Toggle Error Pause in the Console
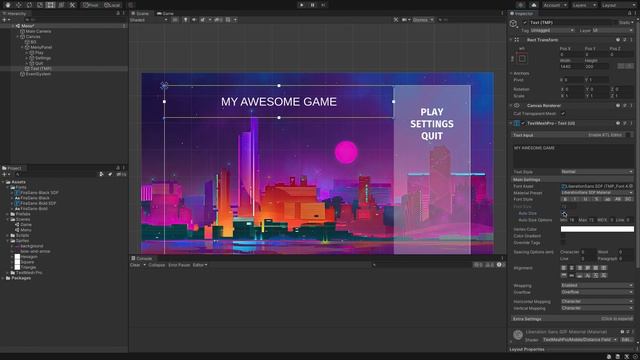 (179, 265)
